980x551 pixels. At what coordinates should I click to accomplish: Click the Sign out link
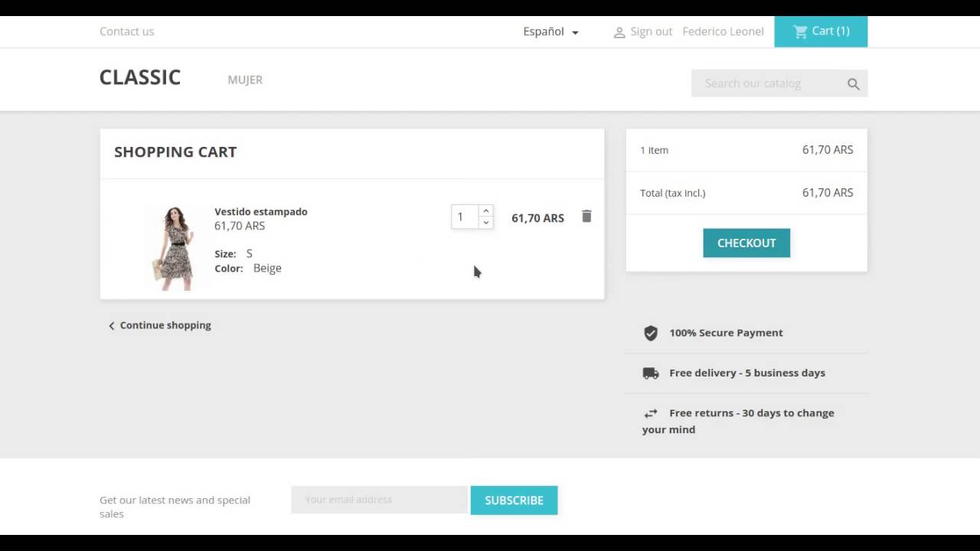tap(651, 31)
